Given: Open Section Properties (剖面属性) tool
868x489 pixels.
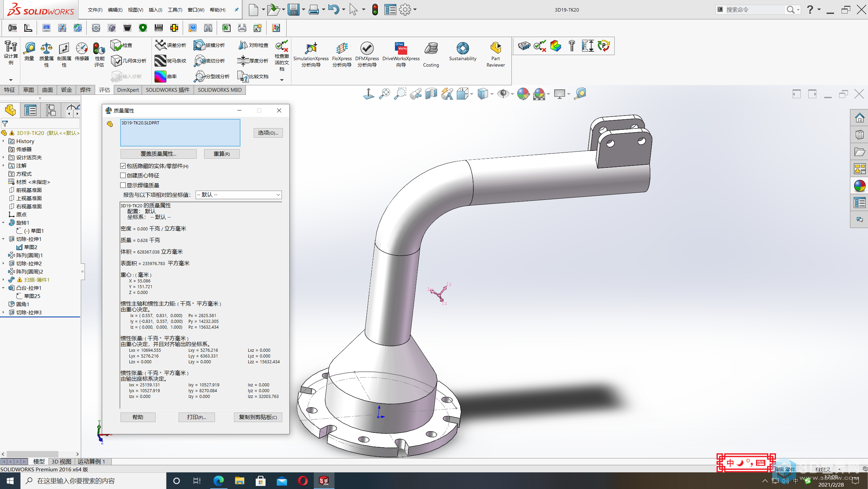Looking at the screenshot, I should pyautogui.click(x=64, y=55).
